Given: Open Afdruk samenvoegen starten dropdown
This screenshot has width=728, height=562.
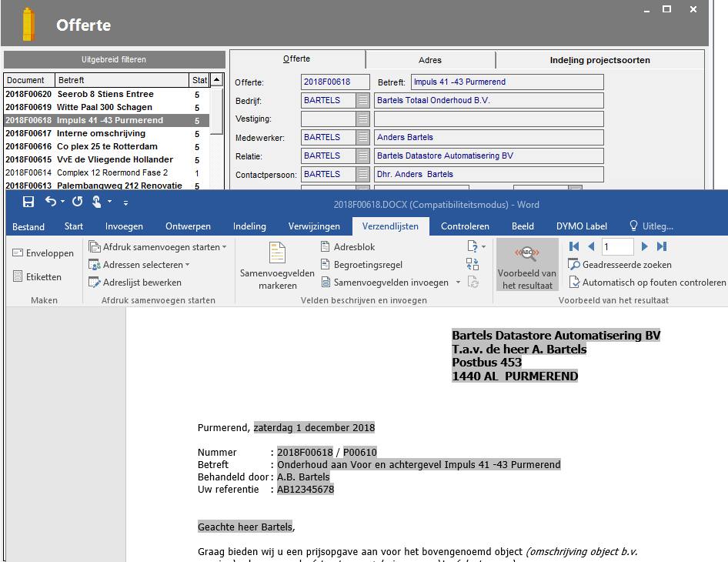Looking at the screenshot, I should point(158,247).
